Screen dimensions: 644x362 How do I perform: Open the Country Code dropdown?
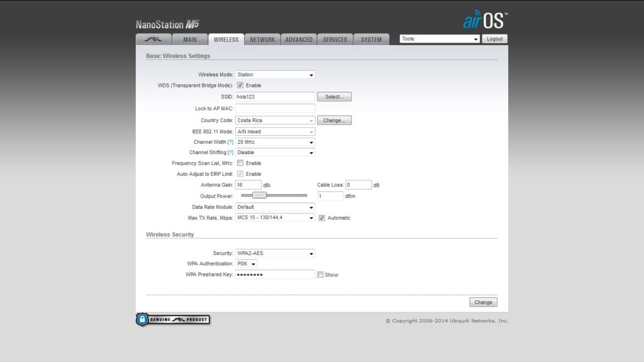(275, 120)
